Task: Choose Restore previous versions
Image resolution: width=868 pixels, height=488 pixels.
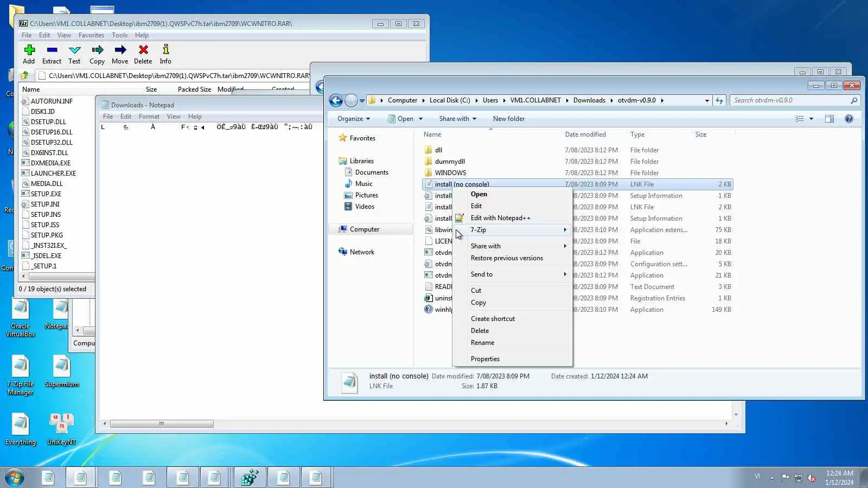Action: 512,258
